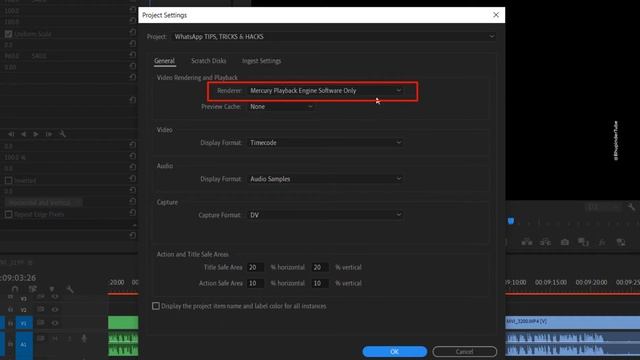Open the Horizontal and Vertical dropdown

[44, 202]
